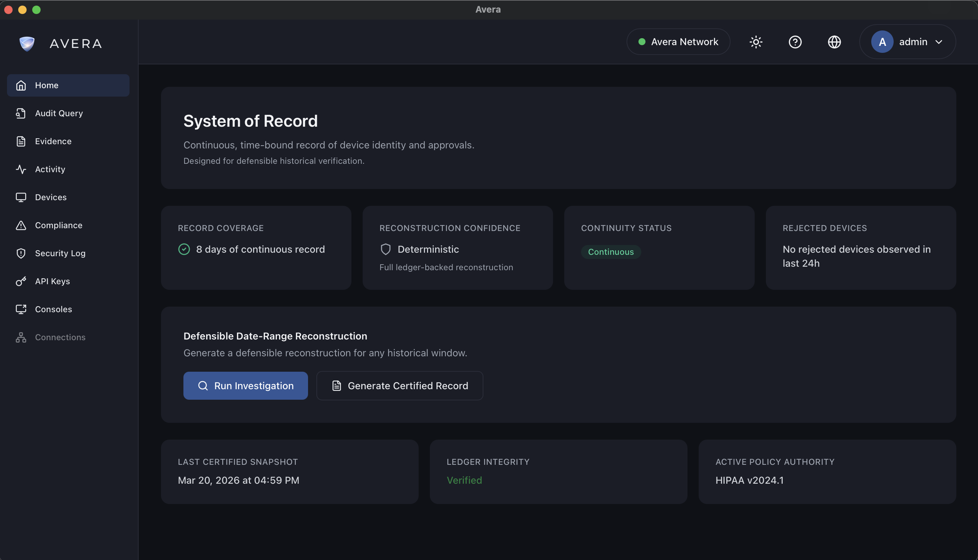The height and width of the screenshot is (560, 978).
Task: Click the globe icon in the top bar
Action: (834, 42)
